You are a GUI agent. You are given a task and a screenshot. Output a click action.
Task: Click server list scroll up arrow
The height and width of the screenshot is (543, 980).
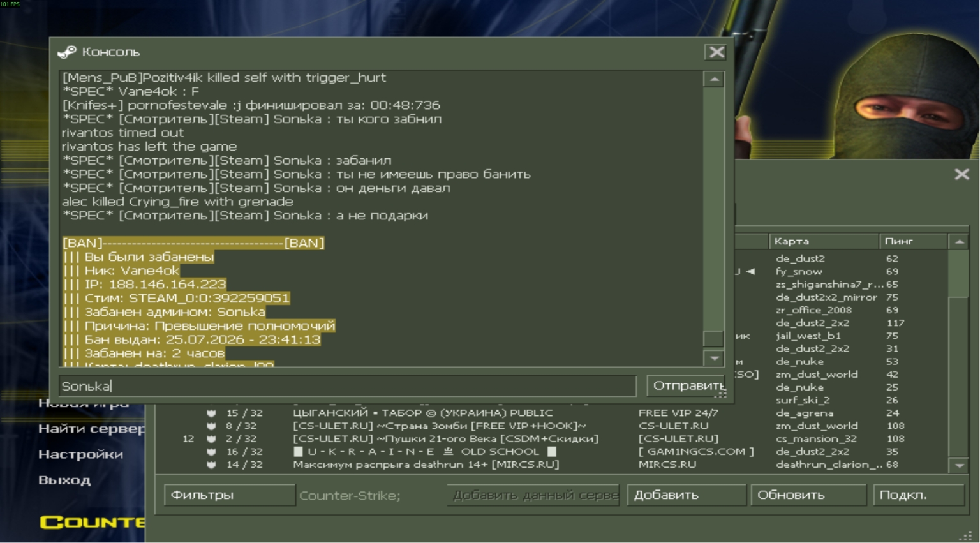click(x=959, y=241)
